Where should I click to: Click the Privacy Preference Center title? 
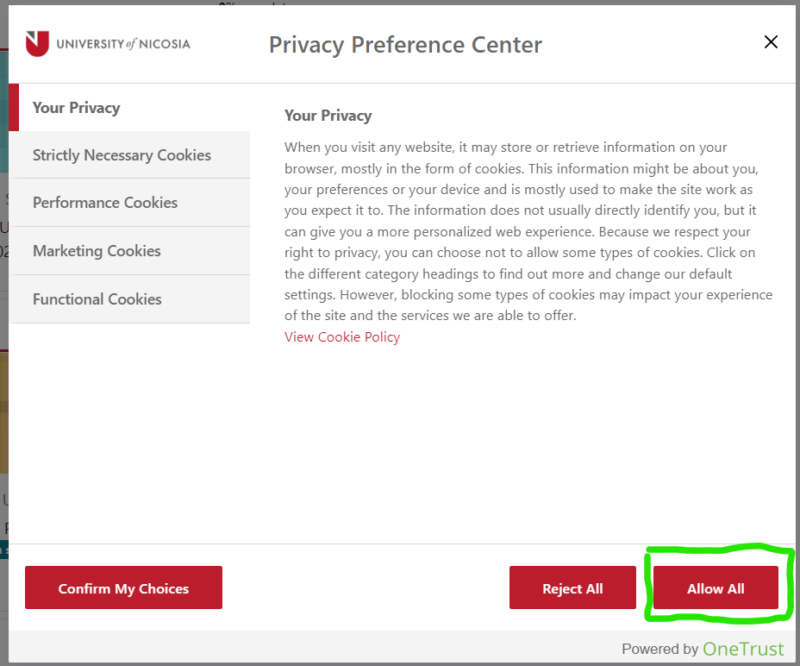(x=405, y=45)
